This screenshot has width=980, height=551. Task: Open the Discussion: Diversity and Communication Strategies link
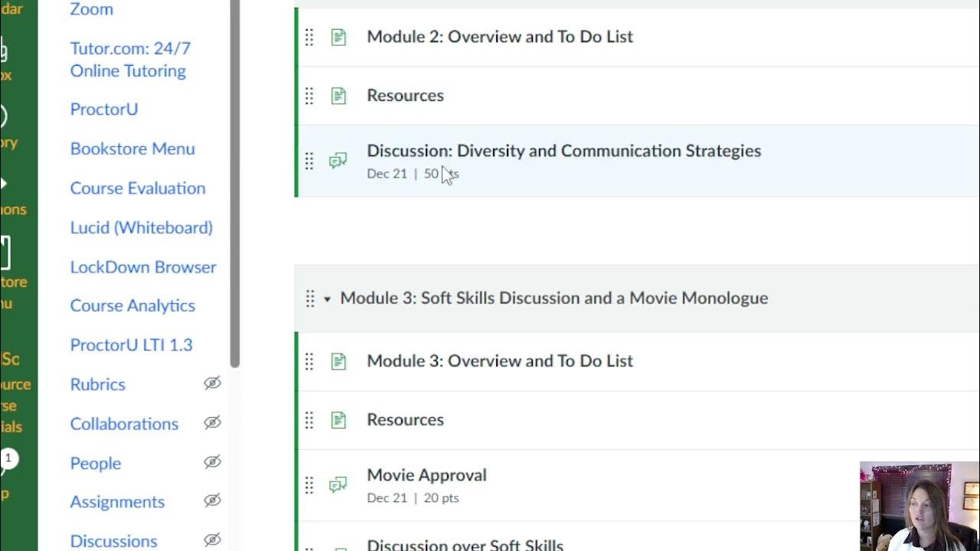[x=563, y=151]
